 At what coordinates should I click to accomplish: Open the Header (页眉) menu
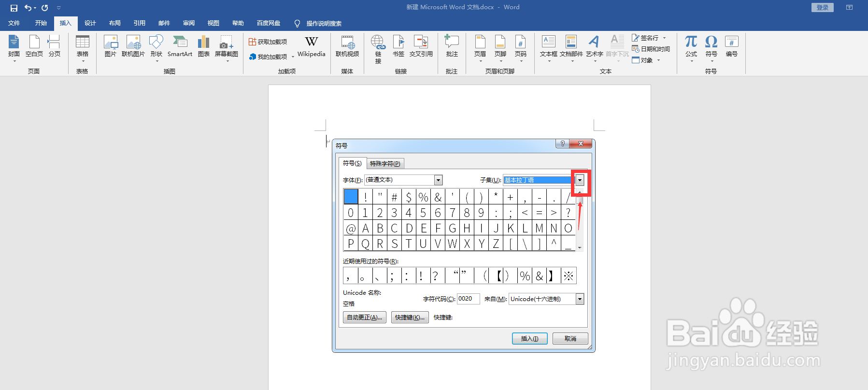tap(480, 48)
